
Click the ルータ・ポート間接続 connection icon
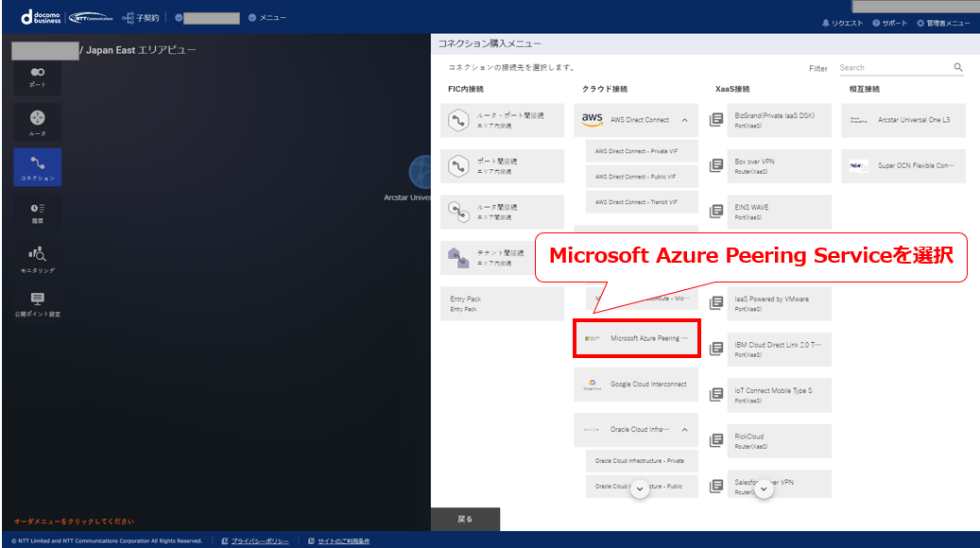[x=458, y=120]
